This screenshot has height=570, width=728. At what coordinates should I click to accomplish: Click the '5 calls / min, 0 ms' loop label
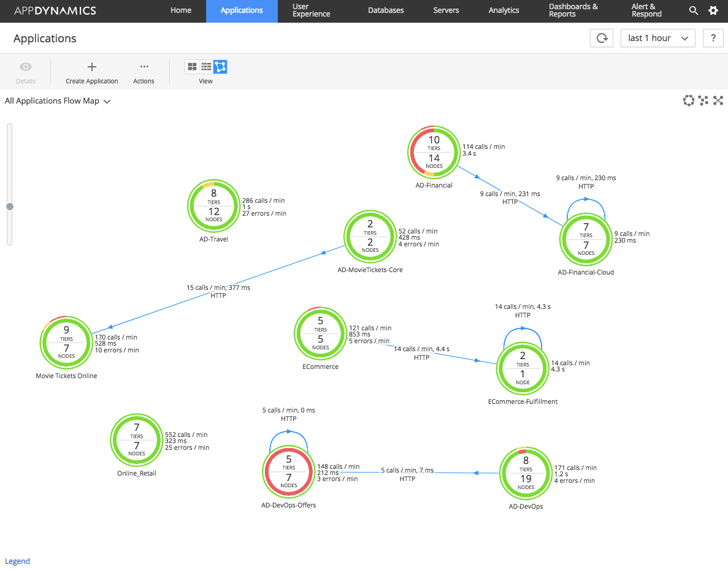point(288,411)
